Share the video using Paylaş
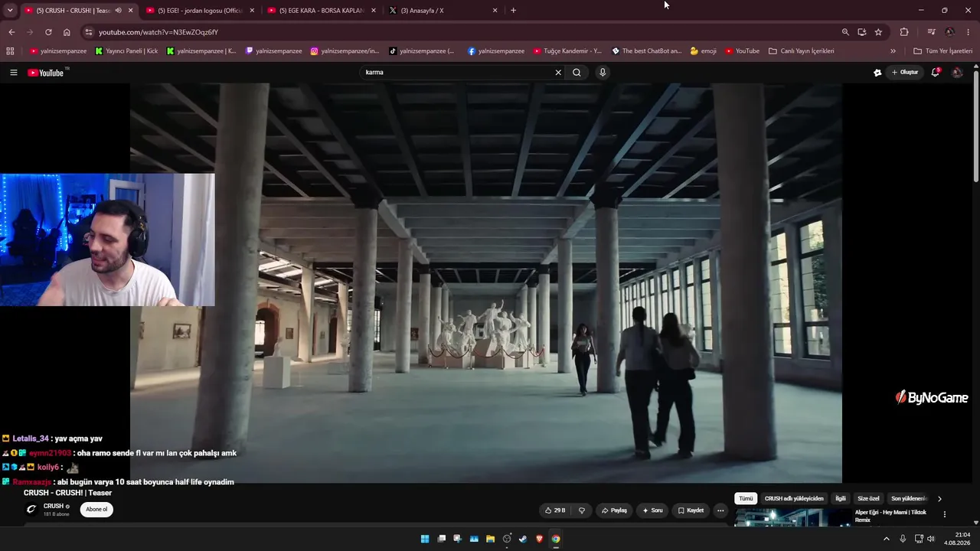Viewport: 980px width, 551px height. [614, 510]
